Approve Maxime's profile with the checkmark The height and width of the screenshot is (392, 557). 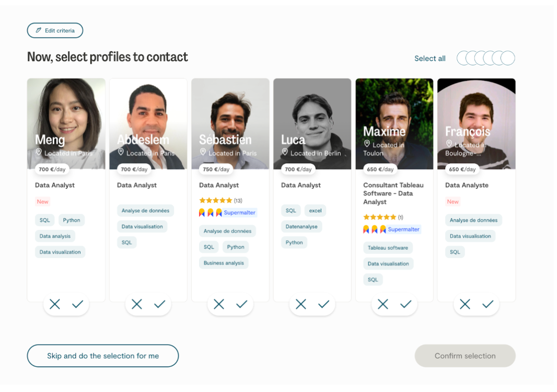(406, 304)
